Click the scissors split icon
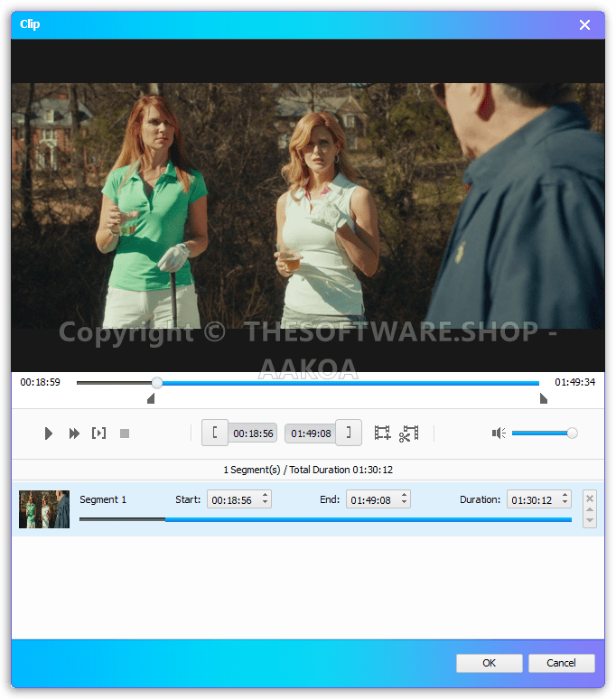 (x=409, y=433)
